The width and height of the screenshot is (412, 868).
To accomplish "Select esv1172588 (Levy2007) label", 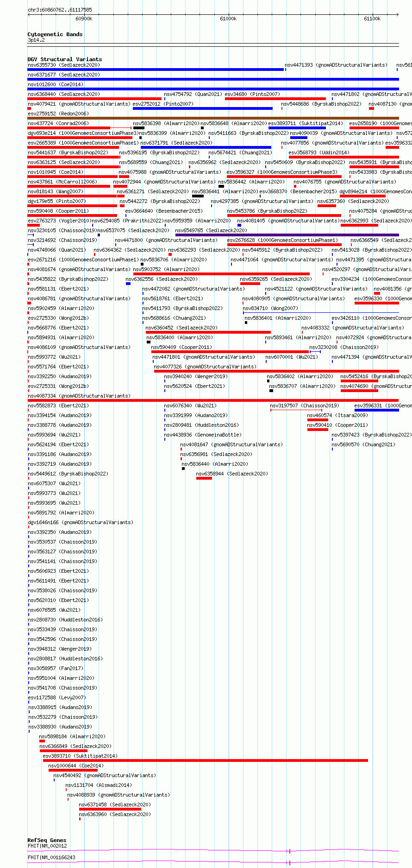I will click(x=57, y=697).
